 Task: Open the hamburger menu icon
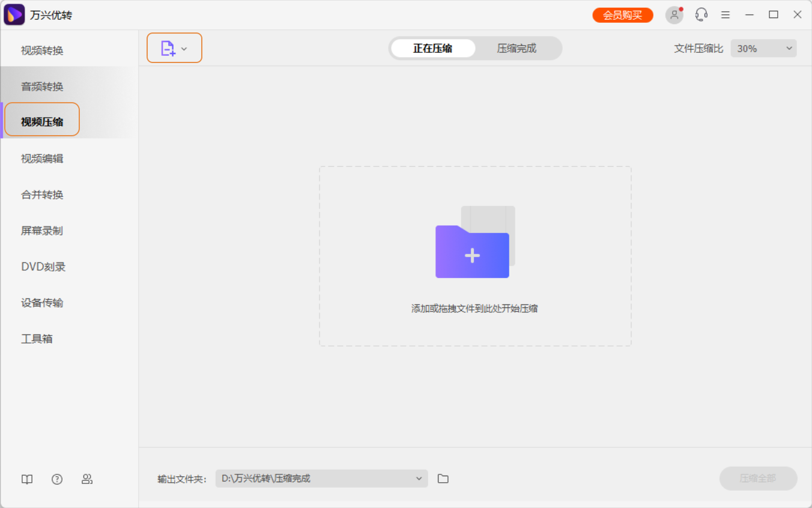(x=725, y=14)
